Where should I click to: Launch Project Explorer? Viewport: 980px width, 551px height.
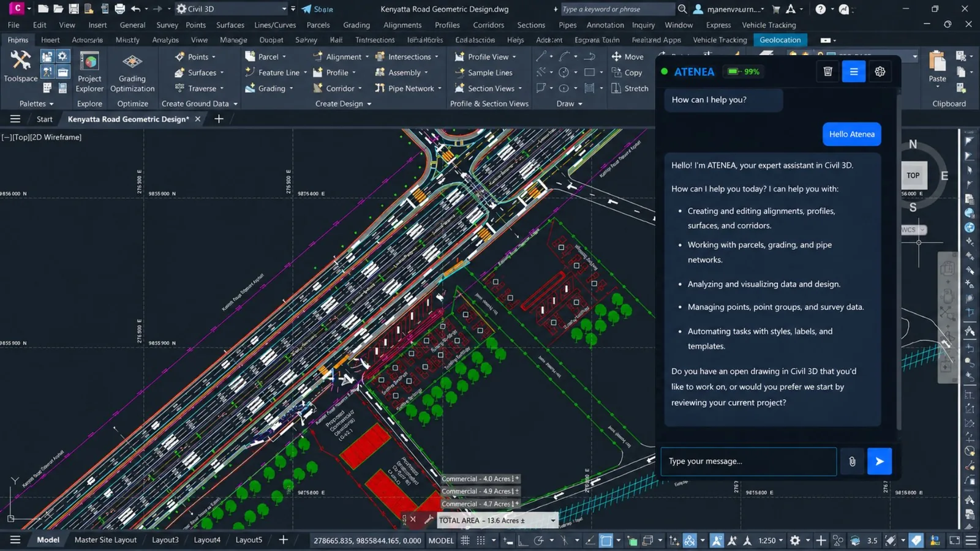[89, 72]
